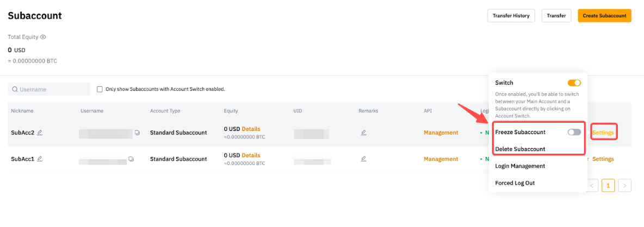Screen dimensions: 644x227
Task: Go to previous page with left arrow
Action: pos(592,186)
